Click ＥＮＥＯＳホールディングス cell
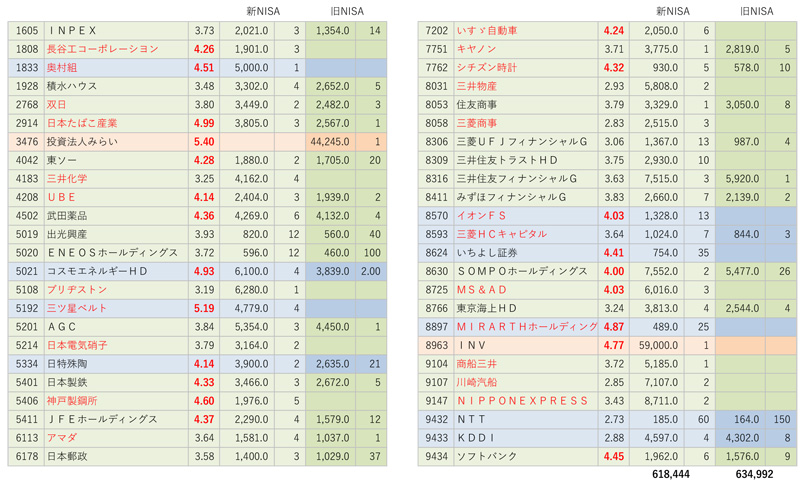 pyautogui.click(x=116, y=253)
